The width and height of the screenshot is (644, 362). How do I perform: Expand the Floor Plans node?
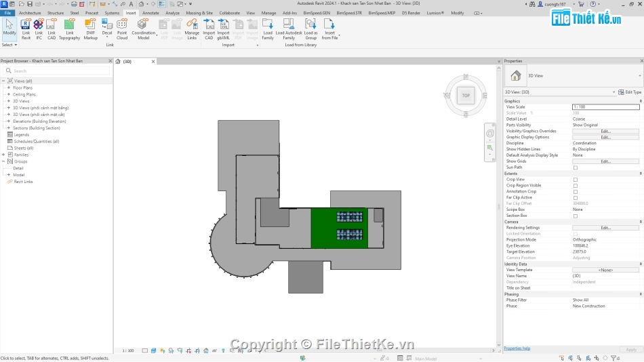9,87
